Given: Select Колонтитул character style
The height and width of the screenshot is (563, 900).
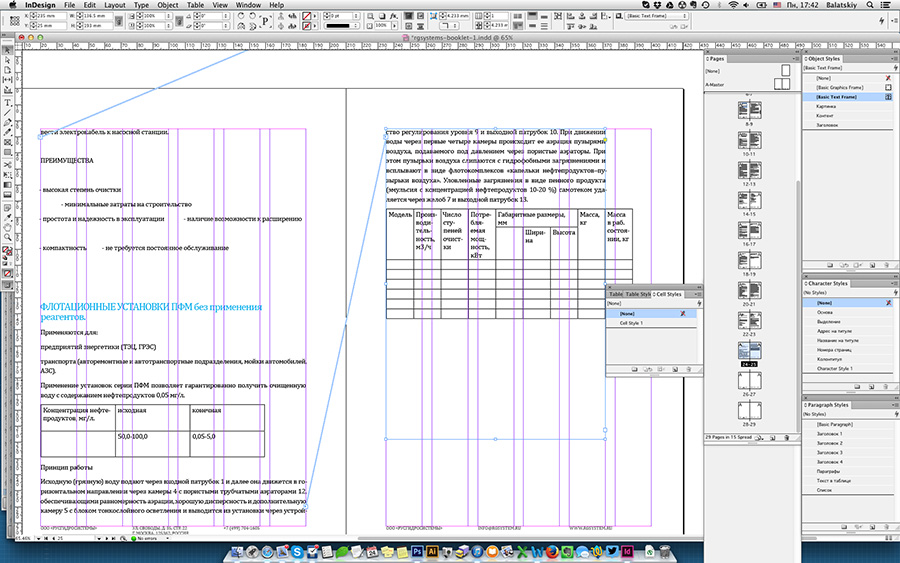Looking at the screenshot, I should click(x=847, y=359).
